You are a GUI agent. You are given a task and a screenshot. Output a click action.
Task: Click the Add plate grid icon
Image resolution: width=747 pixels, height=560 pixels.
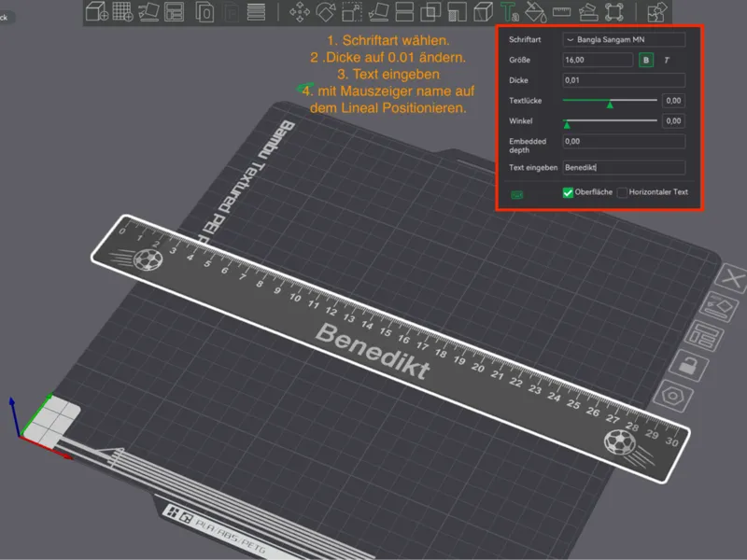pos(122,11)
